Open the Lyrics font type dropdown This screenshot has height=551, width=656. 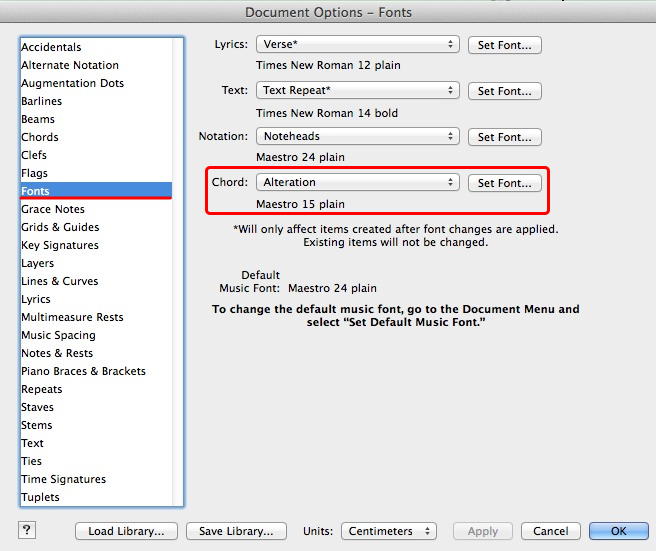pos(357,45)
